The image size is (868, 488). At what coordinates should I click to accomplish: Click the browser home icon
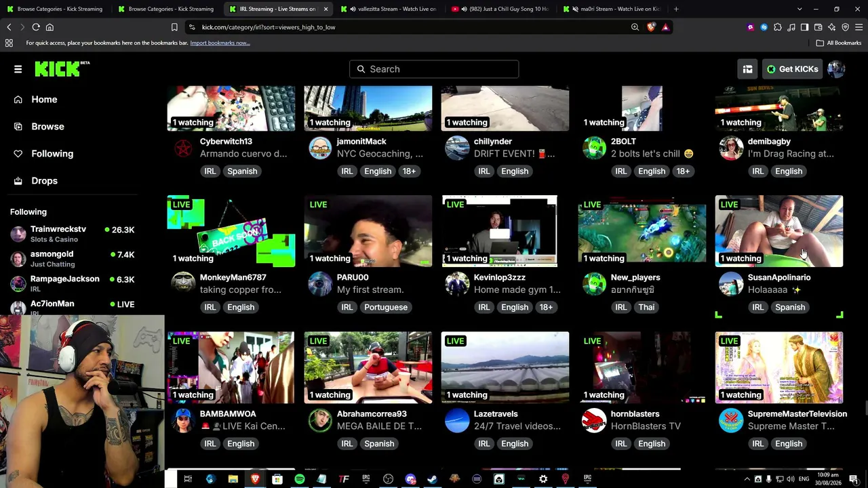tap(50, 27)
